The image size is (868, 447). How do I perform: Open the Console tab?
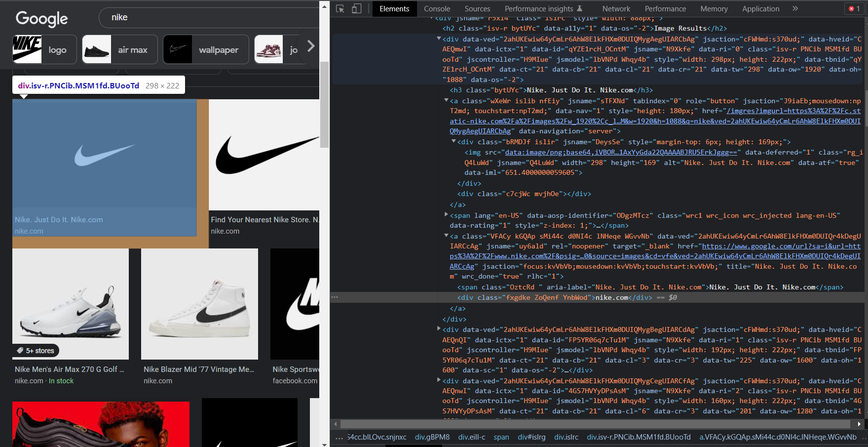tap(437, 9)
